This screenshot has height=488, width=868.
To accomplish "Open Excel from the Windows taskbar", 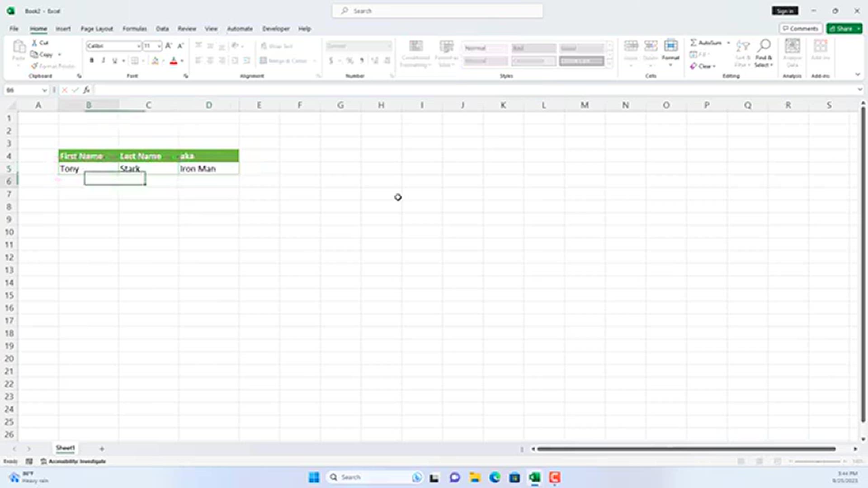I will pos(535,478).
